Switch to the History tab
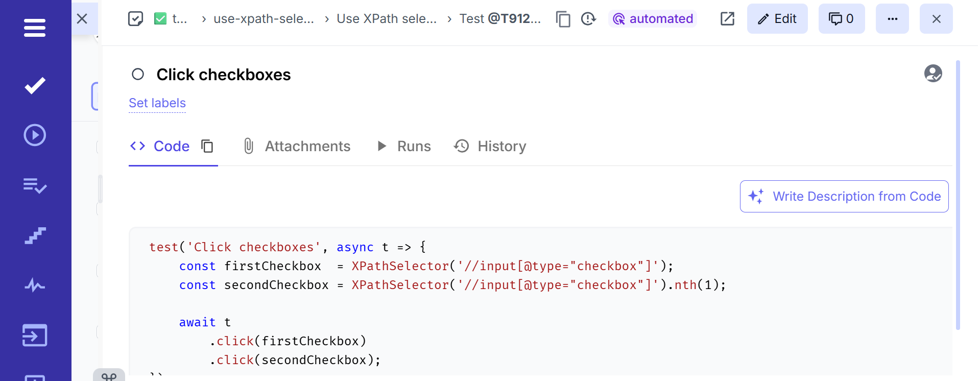The image size is (980, 381). tap(490, 146)
